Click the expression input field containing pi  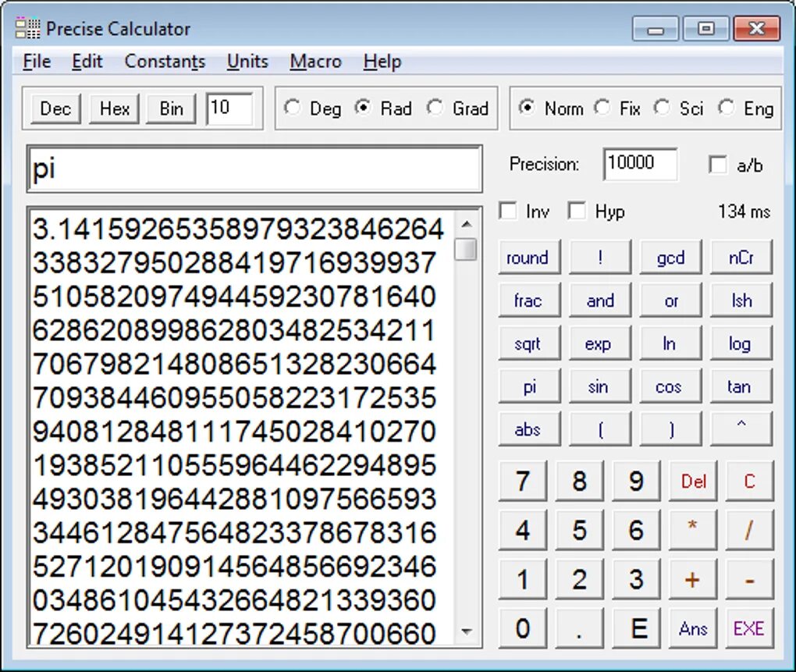click(x=254, y=169)
